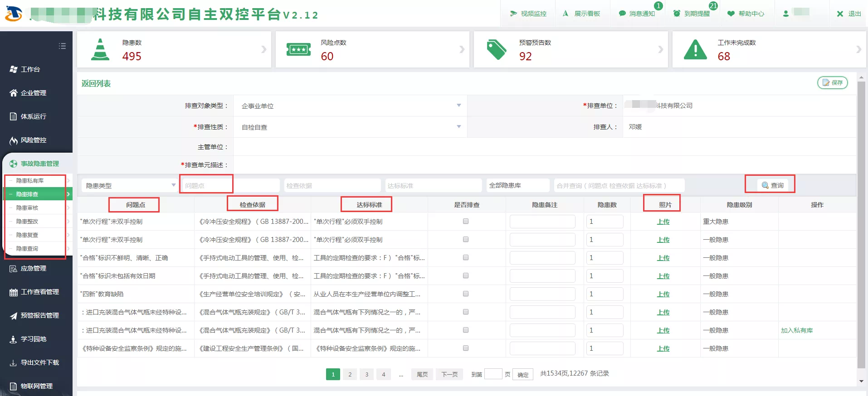
Task: Select 隐患审核 in the sidebar submenu
Action: click(27, 208)
